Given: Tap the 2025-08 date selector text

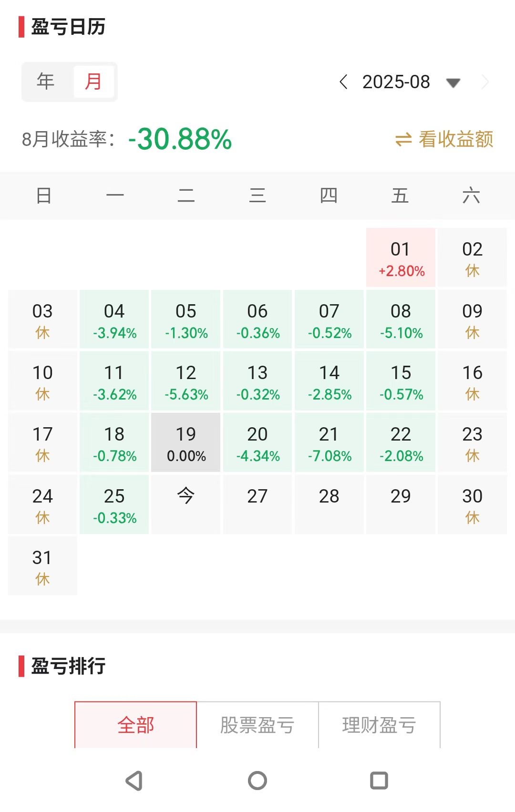Looking at the screenshot, I should click(x=396, y=82).
